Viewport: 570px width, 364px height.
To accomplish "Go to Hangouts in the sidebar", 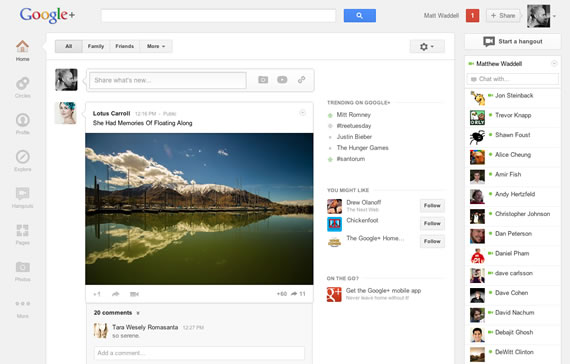I will tap(23, 193).
